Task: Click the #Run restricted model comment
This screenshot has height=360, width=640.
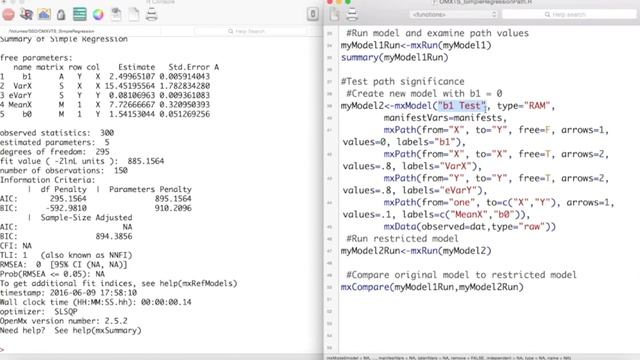Action: click(x=402, y=239)
